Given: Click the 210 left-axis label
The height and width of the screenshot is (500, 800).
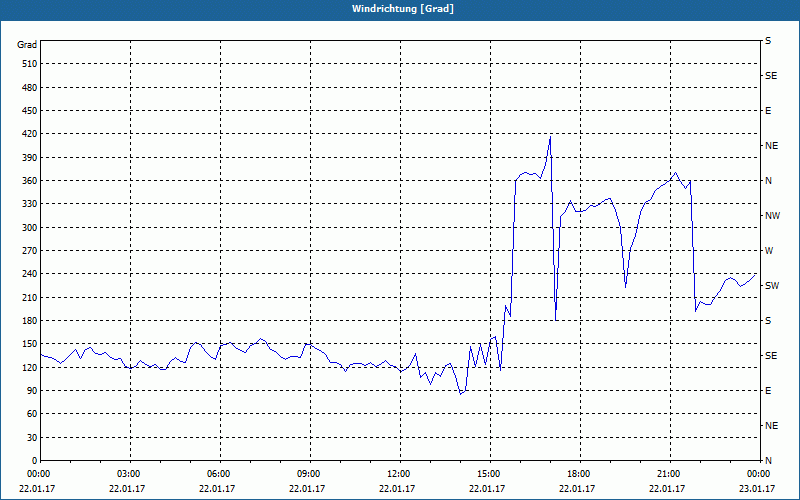Looking at the screenshot, I should 30,297.
